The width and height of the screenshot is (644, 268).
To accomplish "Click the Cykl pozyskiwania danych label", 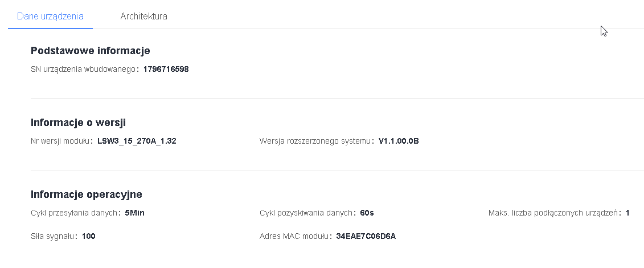I will [x=307, y=213].
